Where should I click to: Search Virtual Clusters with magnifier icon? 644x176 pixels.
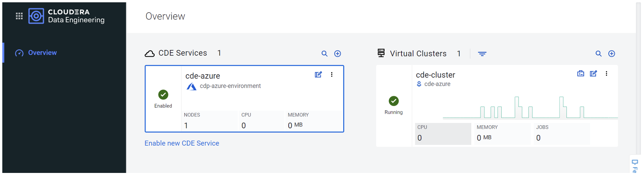(598, 54)
